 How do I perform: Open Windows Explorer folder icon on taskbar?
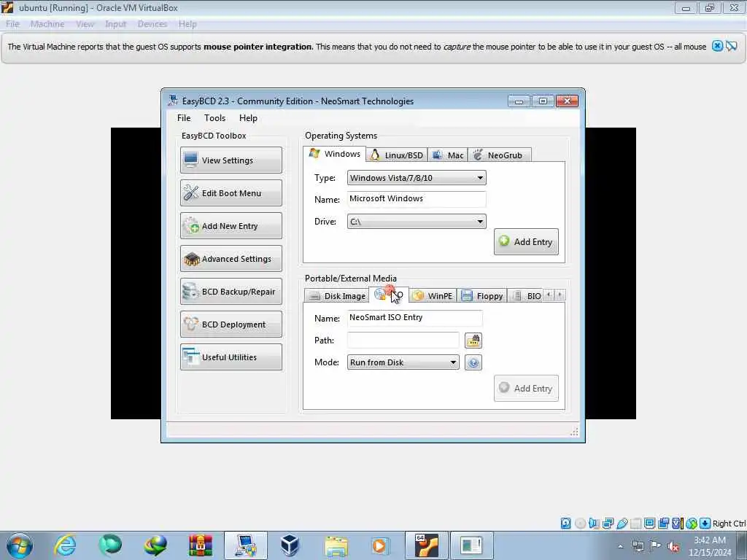(x=336, y=545)
